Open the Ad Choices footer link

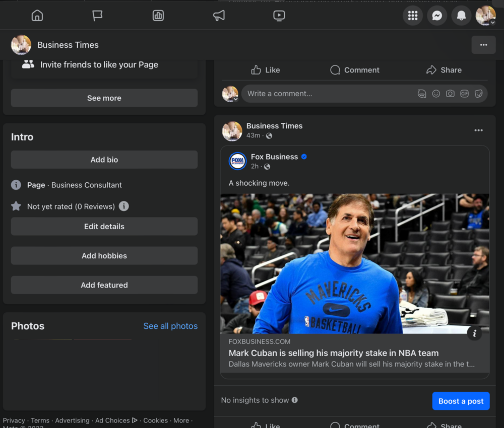[116, 420]
